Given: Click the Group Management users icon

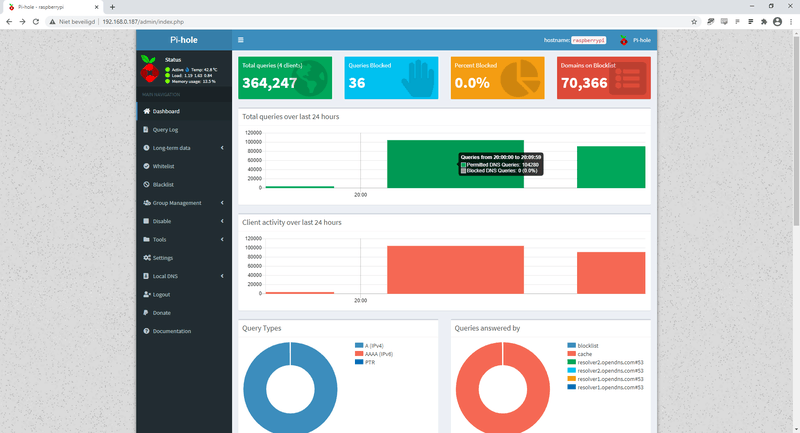Looking at the screenshot, I should (x=147, y=203).
